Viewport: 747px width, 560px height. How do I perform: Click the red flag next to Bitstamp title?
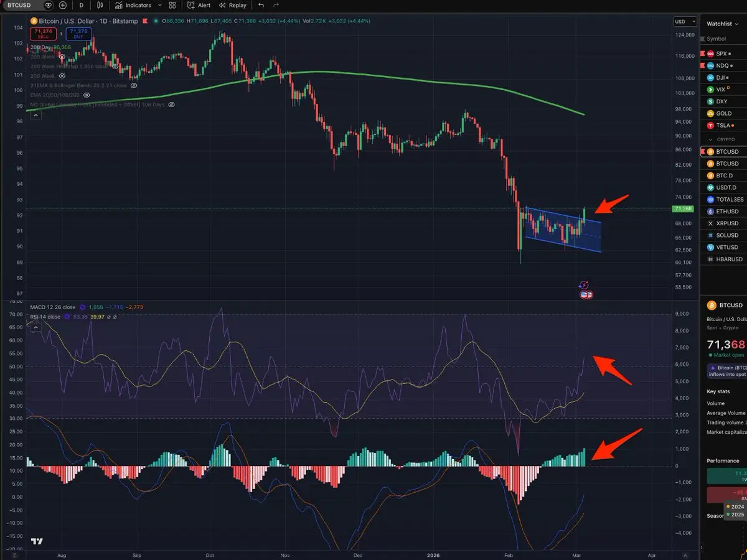coord(146,21)
